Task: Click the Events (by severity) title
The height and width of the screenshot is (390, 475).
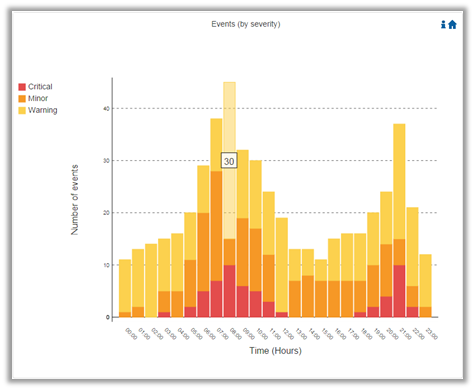Action: coord(246,24)
